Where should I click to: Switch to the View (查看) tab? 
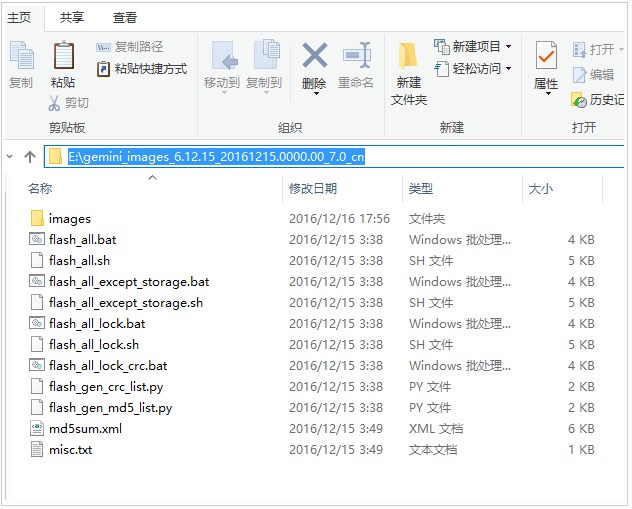tap(125, 18)
